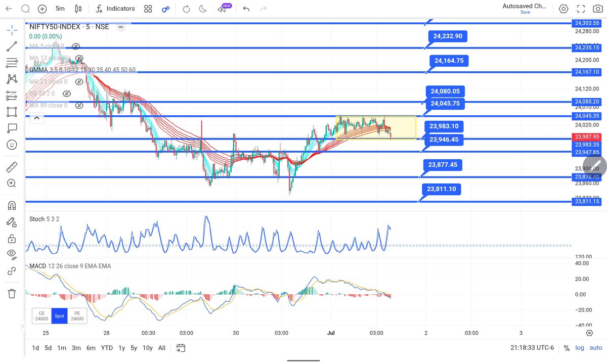Remove drawings with the trash icon
The width and height of the screenshot is (607, 364).
[12, 293]
